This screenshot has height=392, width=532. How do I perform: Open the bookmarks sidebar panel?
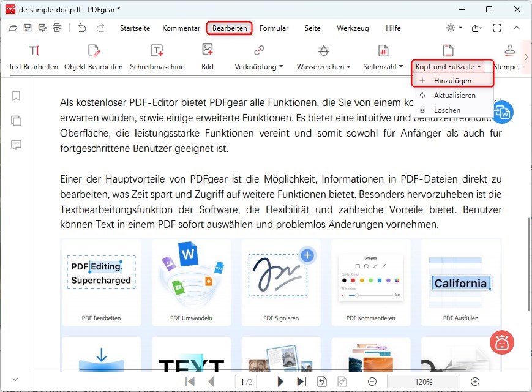pyautogui.click(x=16, y=96)
